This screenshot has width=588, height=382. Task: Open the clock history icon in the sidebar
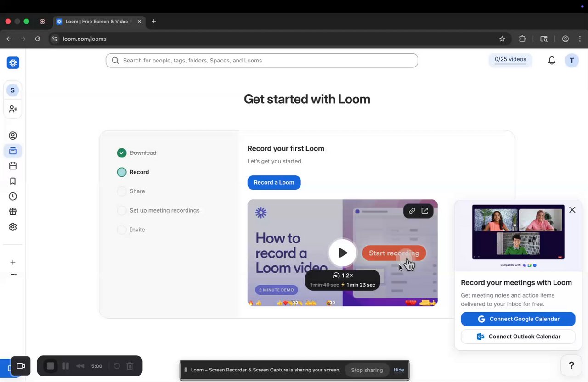point(13,196)
